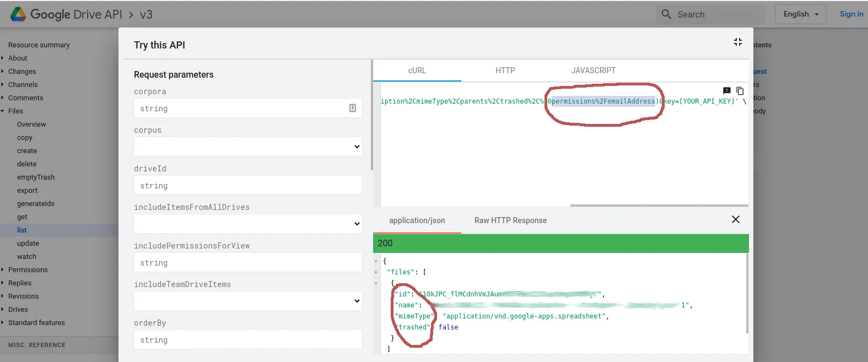The image size is (868, 362).
Task: Select the Raw HTTP Response tab
Action: pos(511,220)
